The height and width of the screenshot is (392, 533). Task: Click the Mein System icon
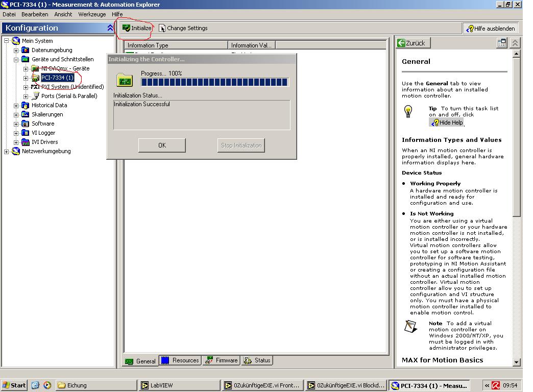point(16,41)
